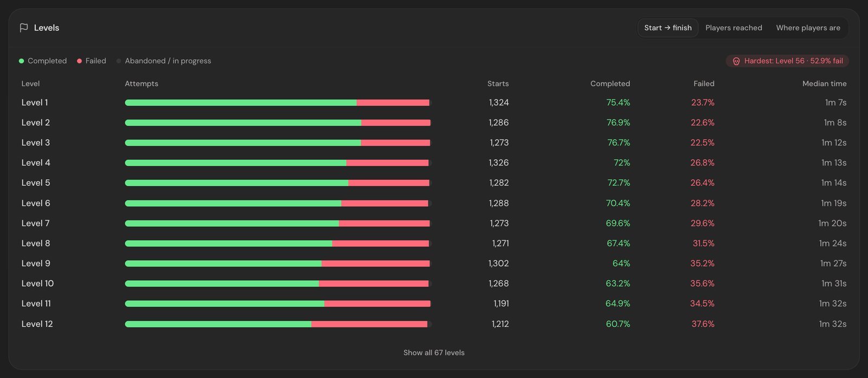Click the 1,268 starts value
868x378 pixels.
499,283
